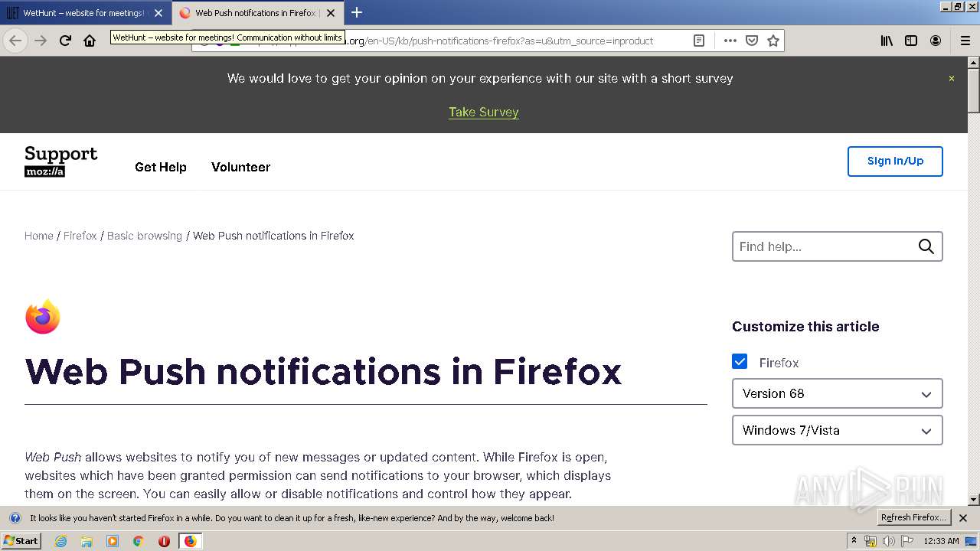980x551 pixels.
Task: Click the Customize this article heading
Action: click(x=805, y=327)
